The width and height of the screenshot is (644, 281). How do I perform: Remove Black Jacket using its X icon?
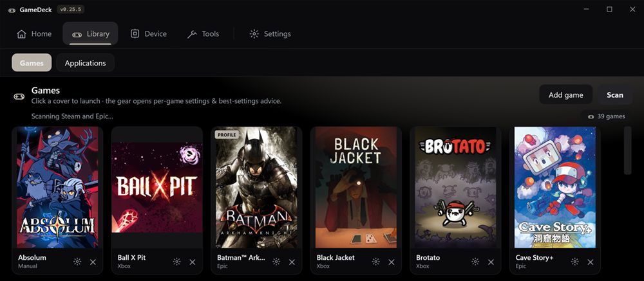392,262
